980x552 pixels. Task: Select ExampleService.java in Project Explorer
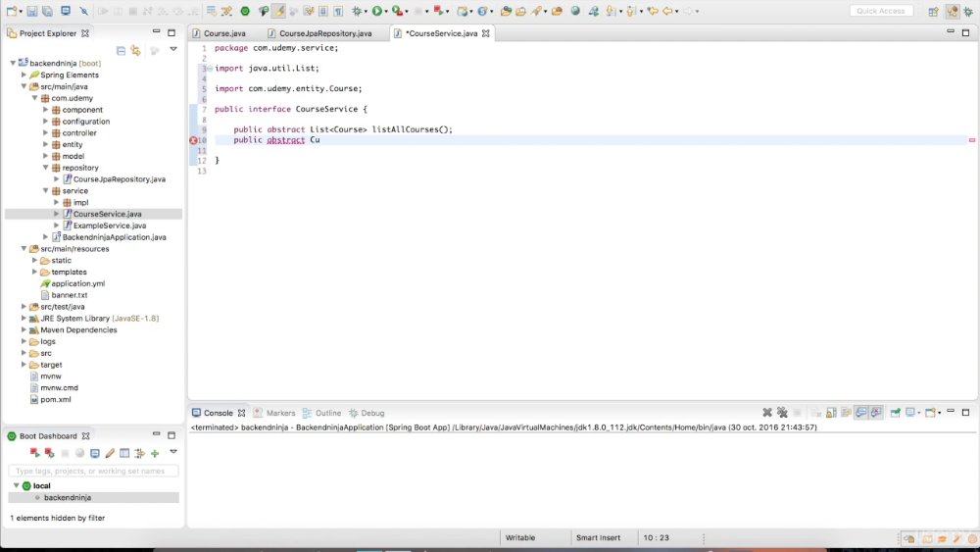pyautogui.click(x=110, y=226)
